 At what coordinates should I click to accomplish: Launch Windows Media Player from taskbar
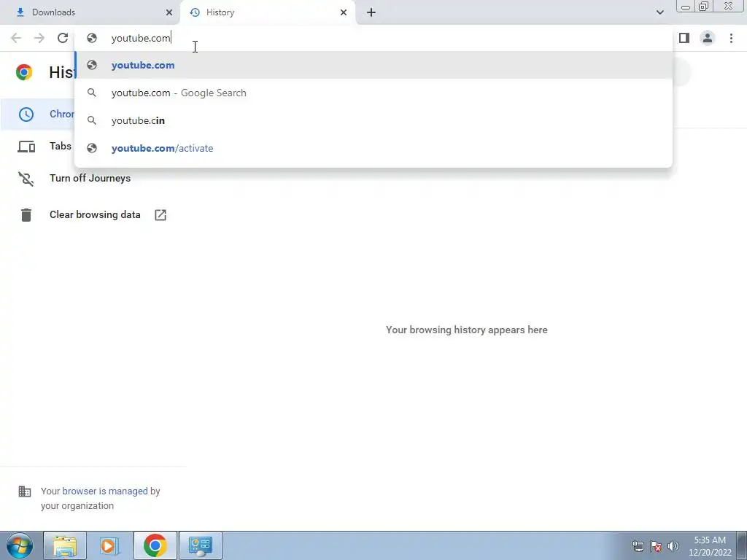tap(109, 545)
